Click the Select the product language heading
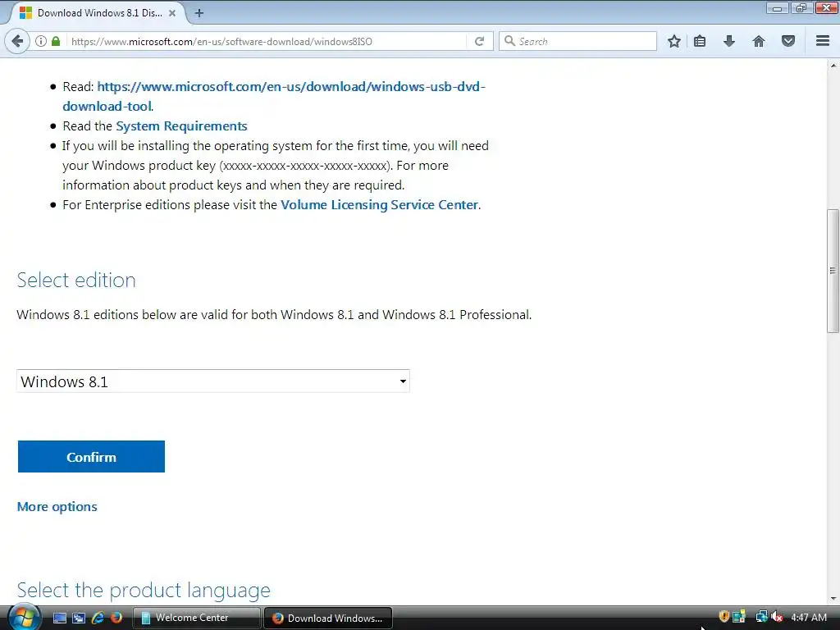Viewport: 840px width, 630px height. coord(144,591)
